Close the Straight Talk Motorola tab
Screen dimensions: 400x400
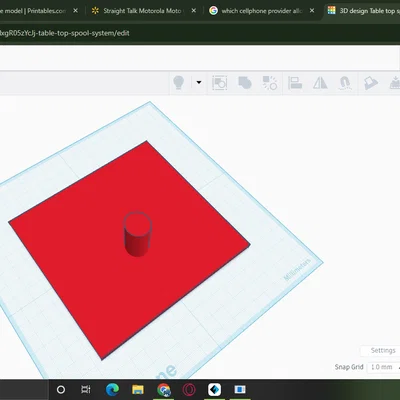pyautogui.click(x=194, y=11)
